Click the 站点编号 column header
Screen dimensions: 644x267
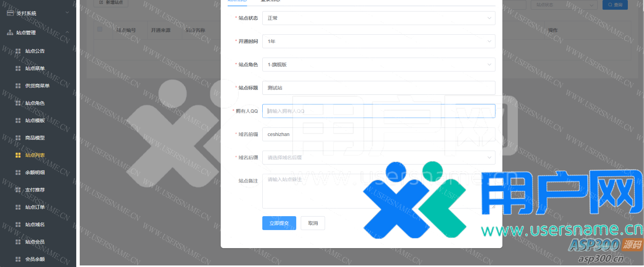coord(126,30)
